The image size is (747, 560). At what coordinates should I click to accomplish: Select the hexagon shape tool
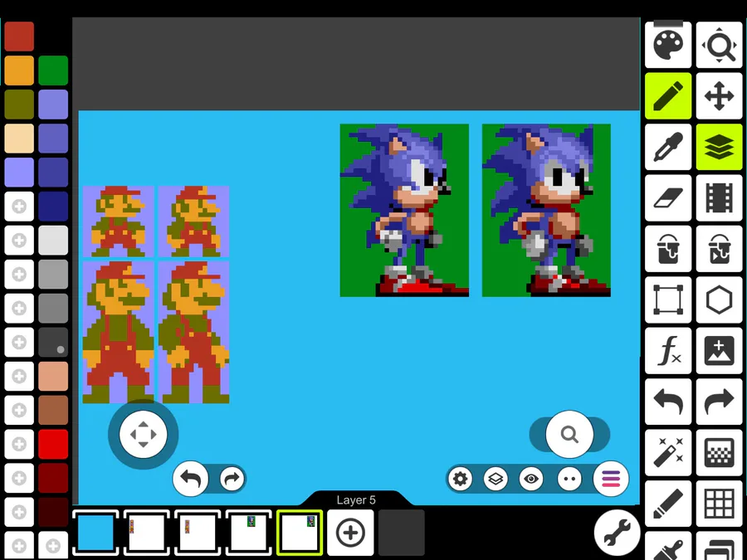pyautogui.click(x=719, y=299)
